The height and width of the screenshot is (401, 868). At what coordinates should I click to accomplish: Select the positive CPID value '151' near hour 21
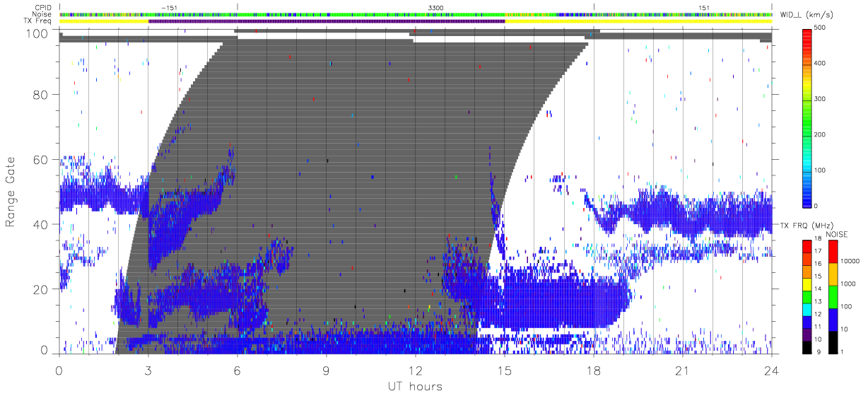click(x=703, y=8)
